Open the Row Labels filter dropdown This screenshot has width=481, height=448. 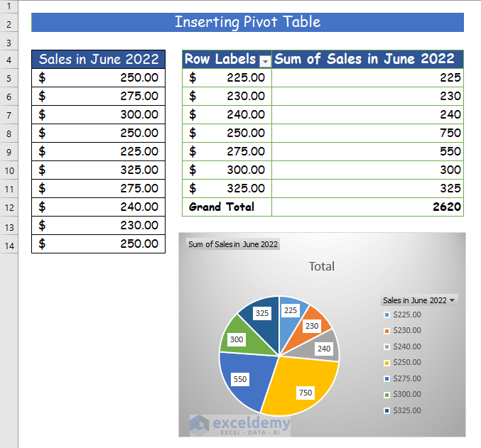point(265,61)
